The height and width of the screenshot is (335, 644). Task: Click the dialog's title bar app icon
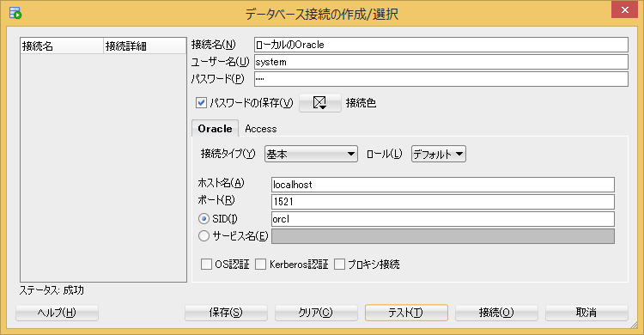click(15, 13)
